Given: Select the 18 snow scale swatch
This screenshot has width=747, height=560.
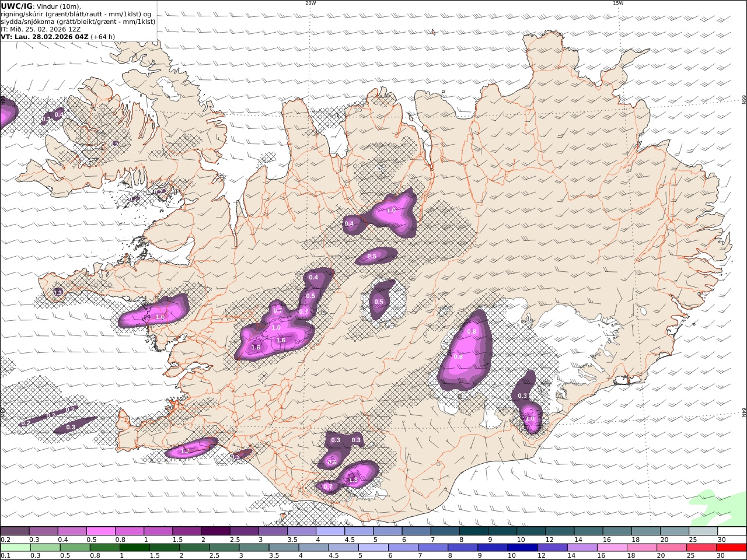Looking at the screenshot, I should pyautogui.click(x=645, y=531).
